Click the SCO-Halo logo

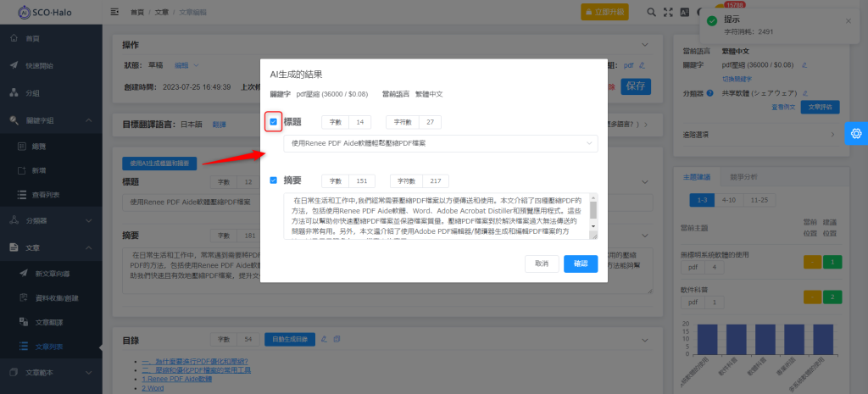[46, 12]
